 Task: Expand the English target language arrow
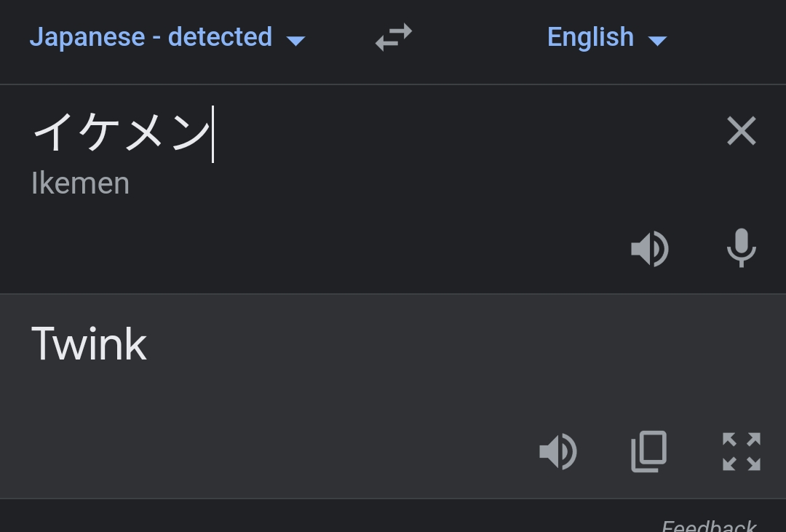(657, 41)
